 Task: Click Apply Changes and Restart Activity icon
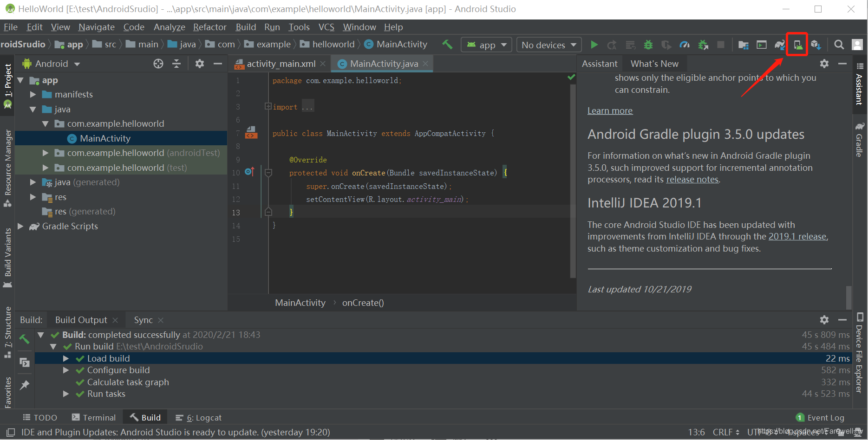612,45
